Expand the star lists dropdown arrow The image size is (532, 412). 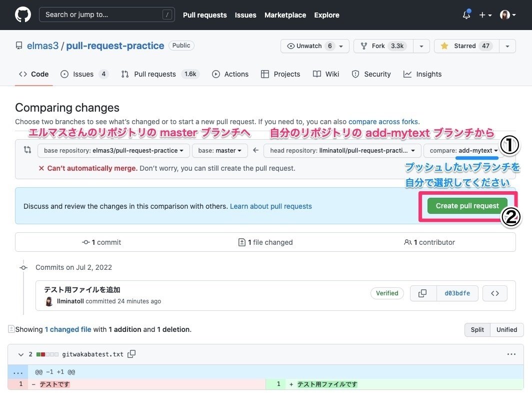point(507,46)
